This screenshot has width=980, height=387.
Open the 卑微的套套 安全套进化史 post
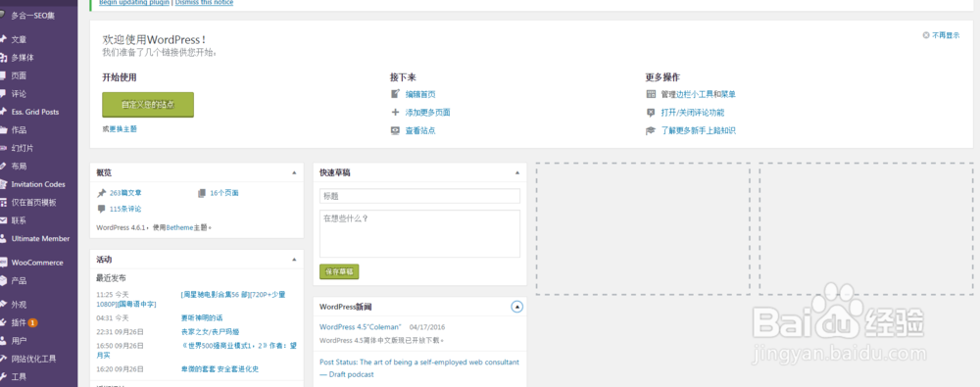coord(220,368)
